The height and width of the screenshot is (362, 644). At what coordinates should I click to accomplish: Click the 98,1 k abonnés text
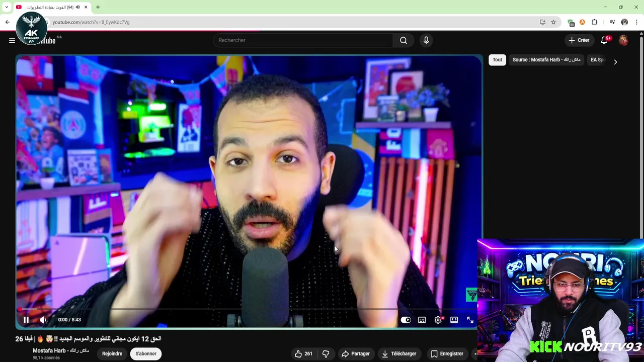(46, 358)
